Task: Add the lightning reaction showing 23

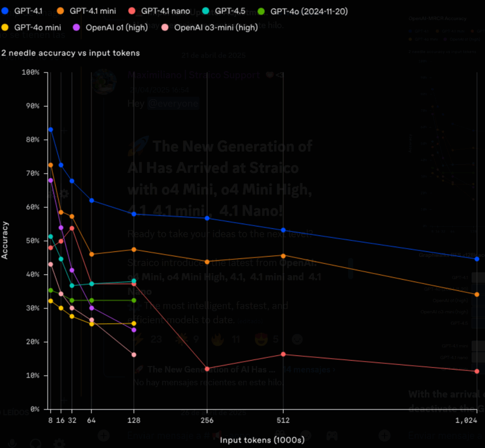Action: [x=147, y=339]
